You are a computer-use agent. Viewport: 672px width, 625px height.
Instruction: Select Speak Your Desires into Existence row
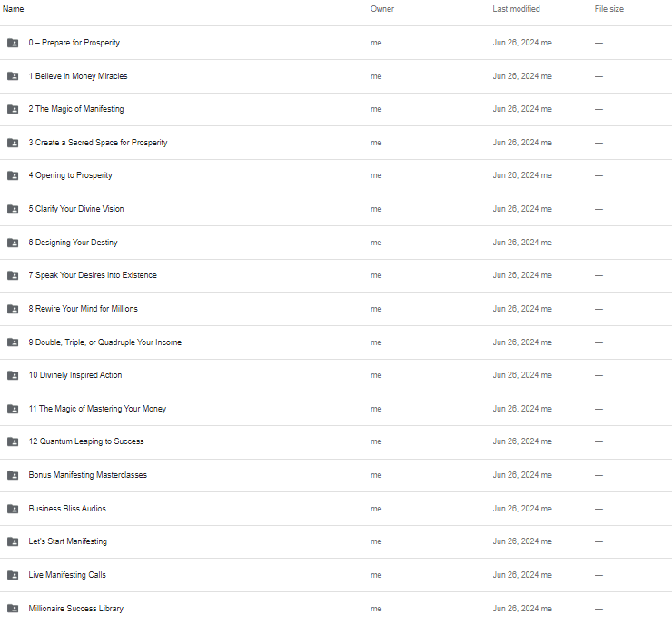click(x=336, y=275)
